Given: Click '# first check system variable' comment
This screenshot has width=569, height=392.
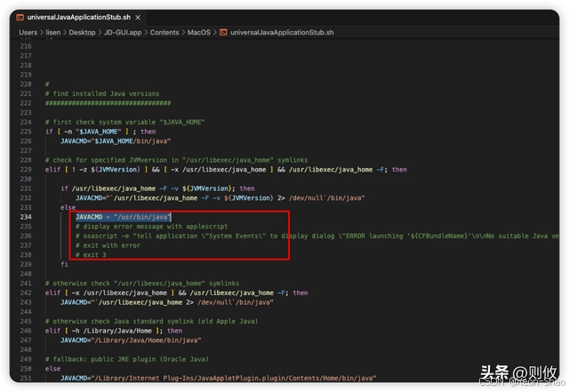Looking at the screenshot, I should [x=124, y=122].
